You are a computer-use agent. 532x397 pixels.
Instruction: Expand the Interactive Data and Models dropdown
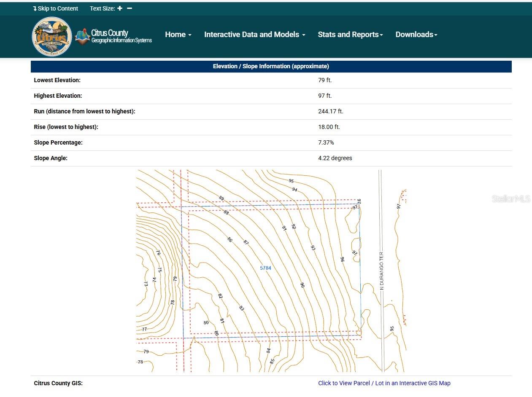(254, 35)
